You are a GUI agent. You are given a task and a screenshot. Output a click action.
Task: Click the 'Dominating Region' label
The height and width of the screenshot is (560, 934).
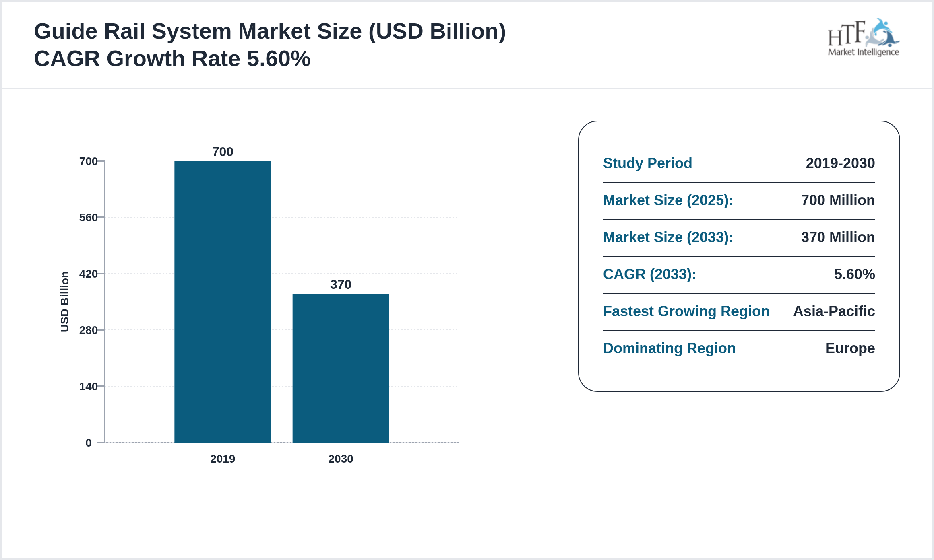[x=669, y=348]
